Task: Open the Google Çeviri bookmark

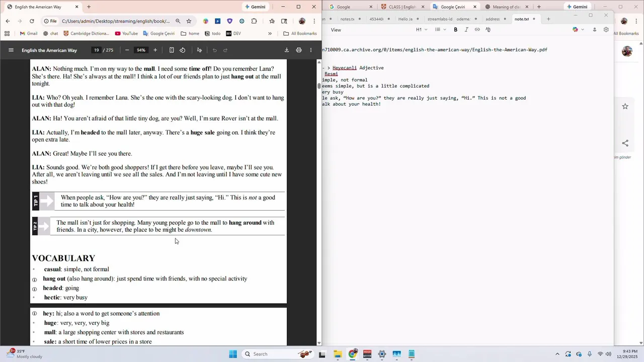Action: coord(159,34)
